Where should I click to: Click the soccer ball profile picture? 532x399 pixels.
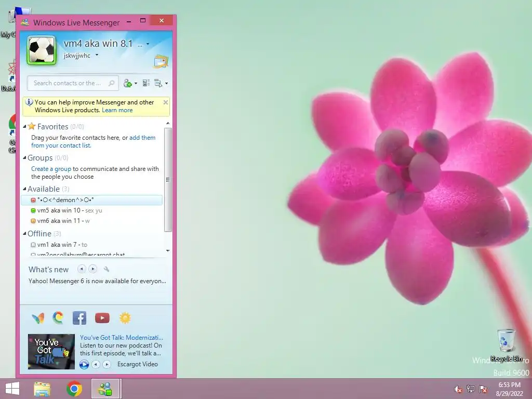[42, 50]
